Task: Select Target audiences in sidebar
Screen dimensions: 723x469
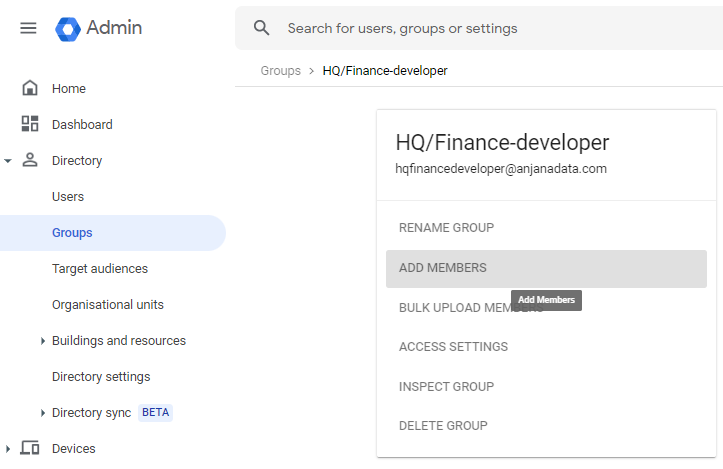Action: [x=100, y=269]
